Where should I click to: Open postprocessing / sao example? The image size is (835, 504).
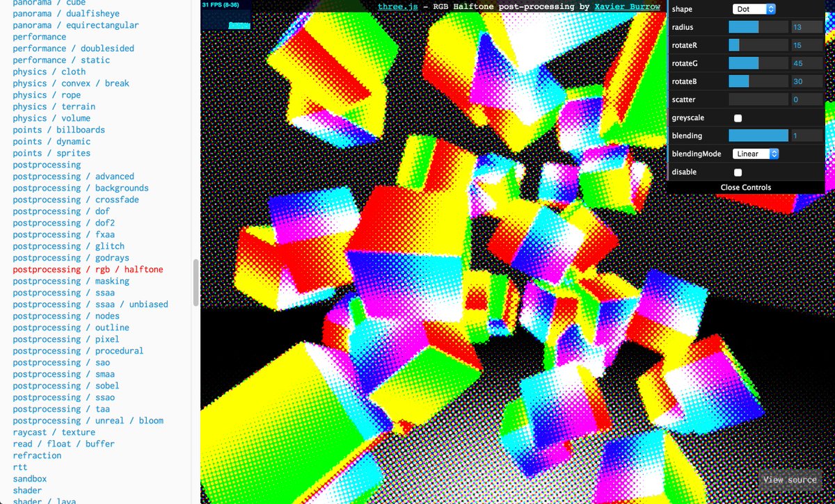tap(61, 363)
